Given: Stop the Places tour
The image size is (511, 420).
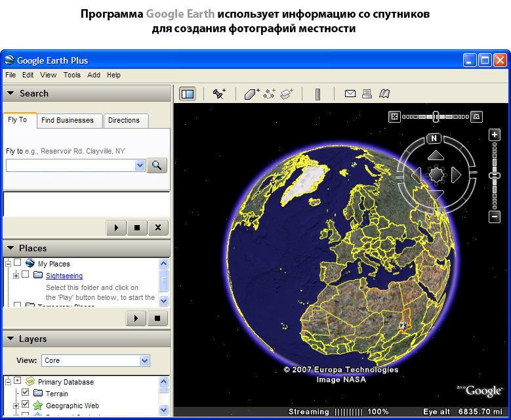Looking at the screenshot, I should coord(157,318).
